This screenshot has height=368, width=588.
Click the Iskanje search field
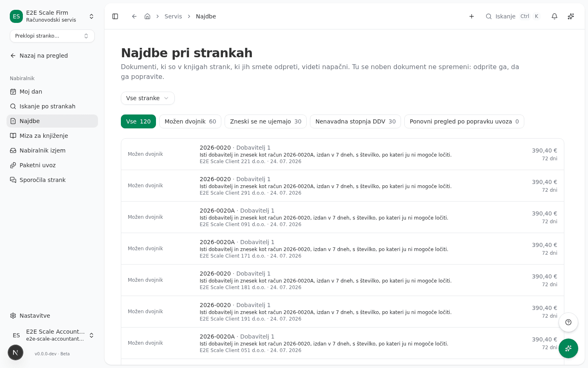point(513,16)
